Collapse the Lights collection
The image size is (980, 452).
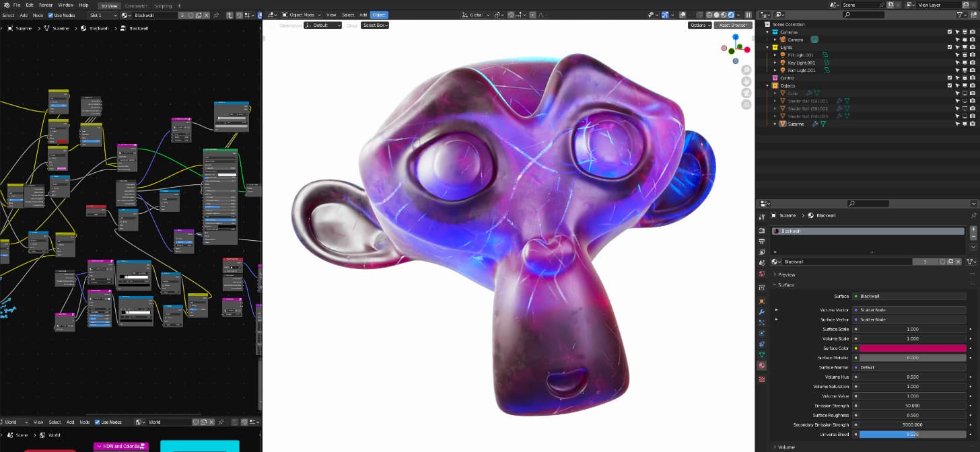(x=767, y=47)
